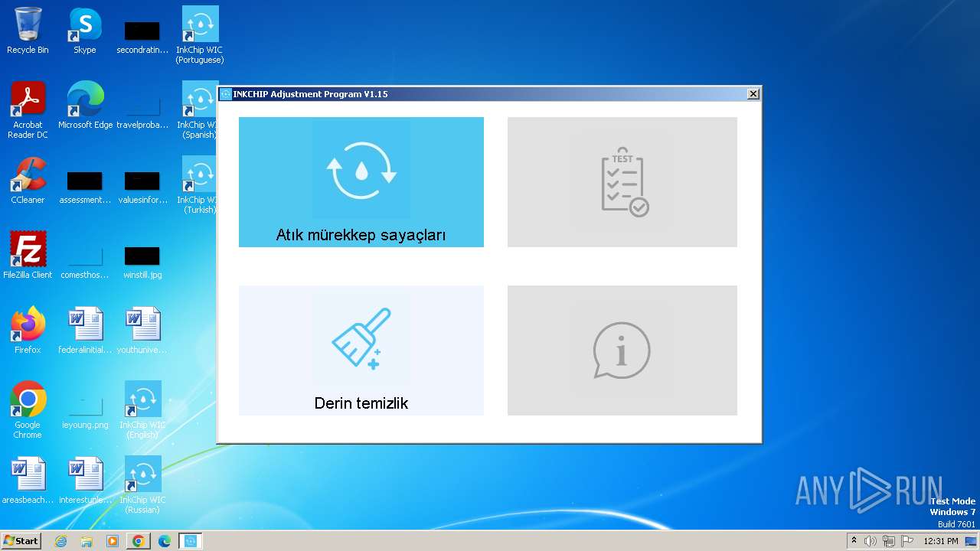Viewport: 980px width, 551px height.
Task: Open Windows Explorer folder in taskbar
Action: [87, 541]
